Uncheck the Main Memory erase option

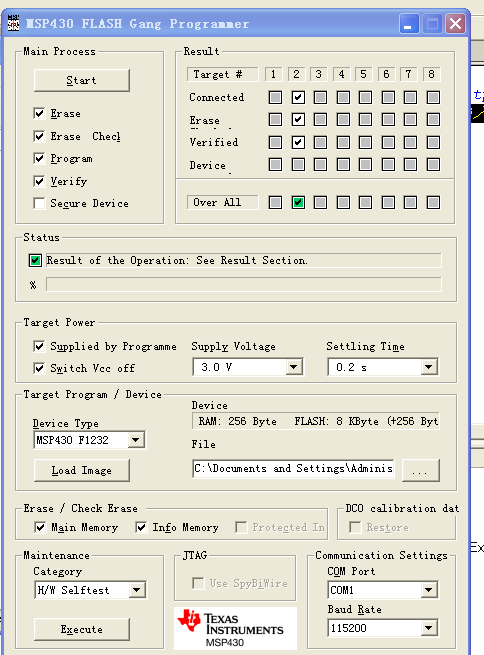(x=40, y=527)
